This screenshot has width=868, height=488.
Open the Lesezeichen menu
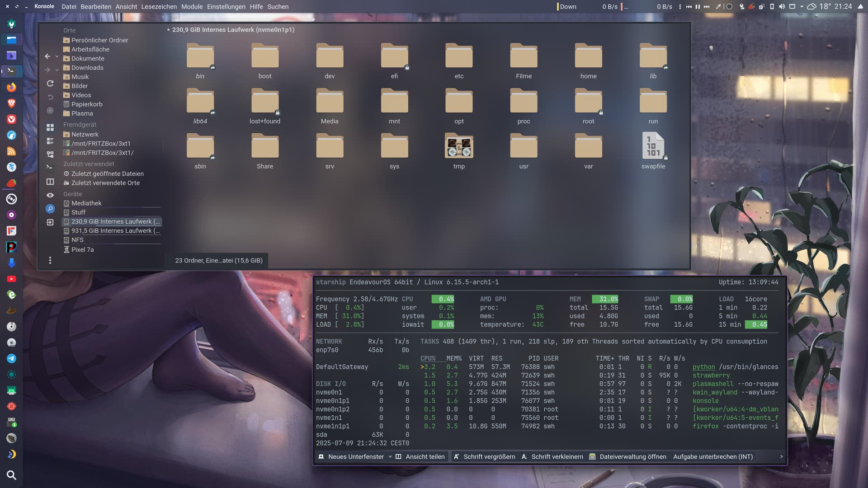click(159, 7)
